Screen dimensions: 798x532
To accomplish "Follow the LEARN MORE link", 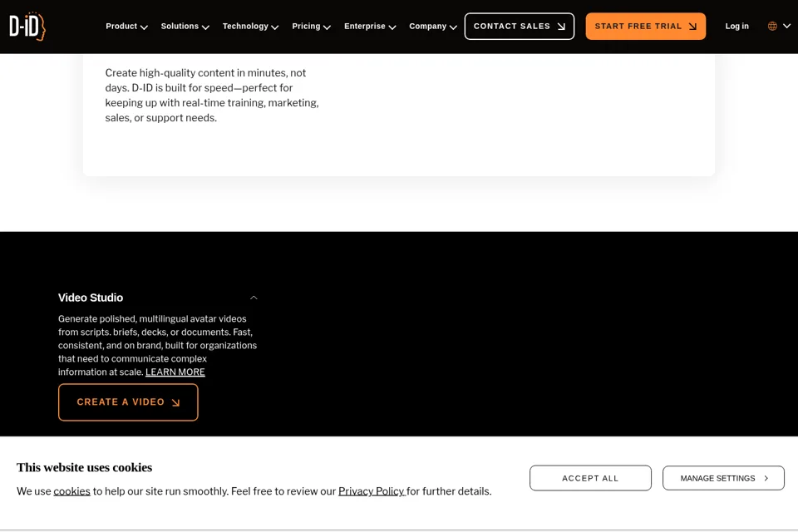I will pos(175,372).
